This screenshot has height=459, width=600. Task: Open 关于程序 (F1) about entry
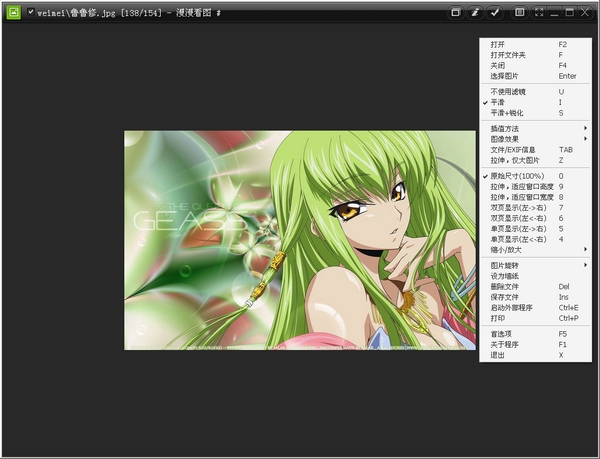tap(535, 345)
